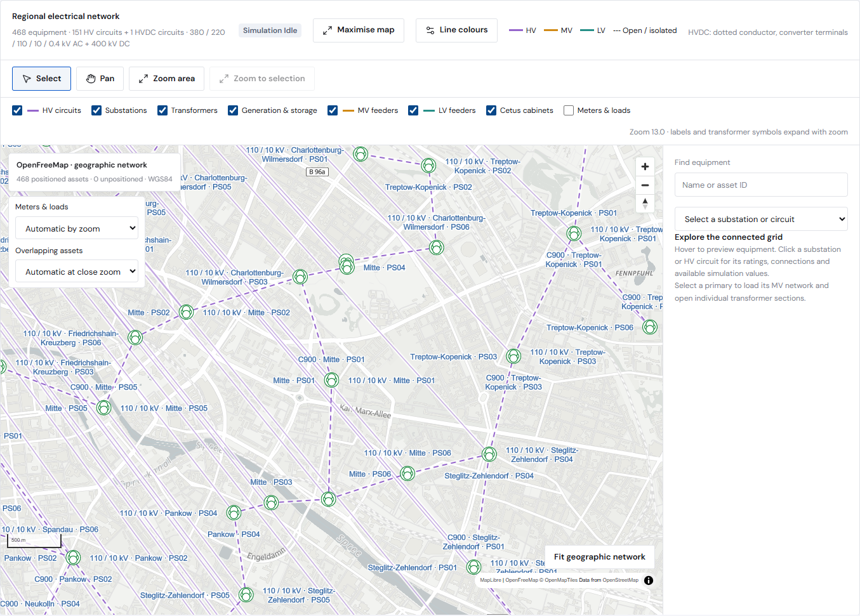Open the substation or circuit selector
The image size is (860, 616).
761,219
